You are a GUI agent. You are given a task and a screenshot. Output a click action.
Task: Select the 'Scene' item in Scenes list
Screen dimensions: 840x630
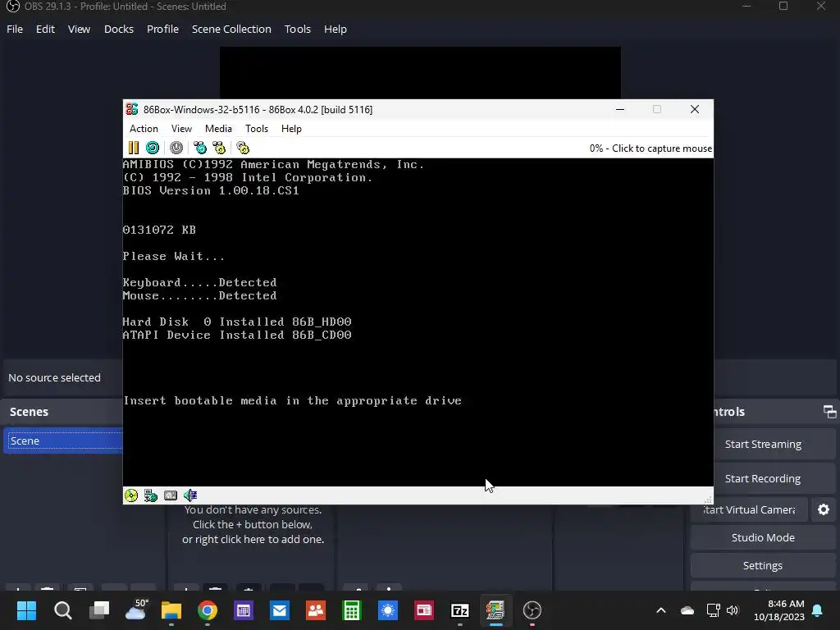(x=63, y=441)
